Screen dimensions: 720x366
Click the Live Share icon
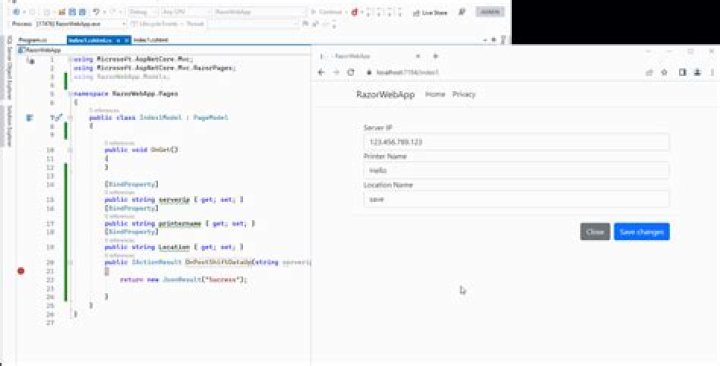click(x=430, y=13)
